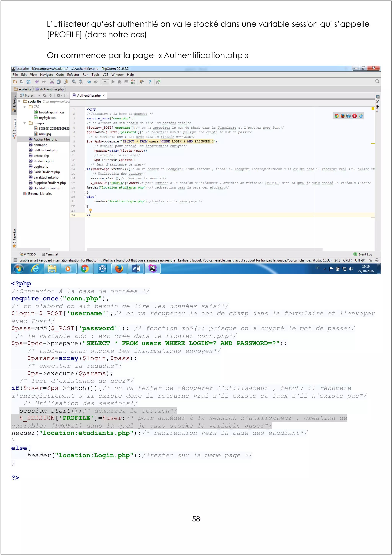The width and height of the screenshot is (392, 555).
Task: Click the Run with Coverage icon
Action: click(126, 82)
